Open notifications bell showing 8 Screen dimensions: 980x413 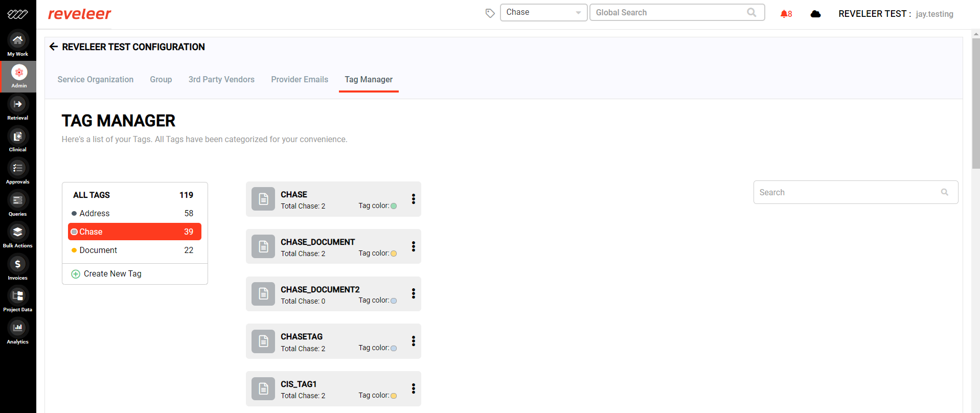coord(786,14)
